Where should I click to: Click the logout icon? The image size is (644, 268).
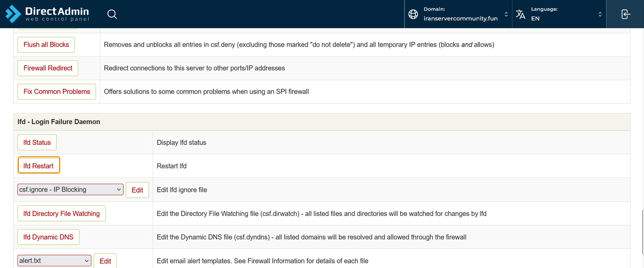625,14
